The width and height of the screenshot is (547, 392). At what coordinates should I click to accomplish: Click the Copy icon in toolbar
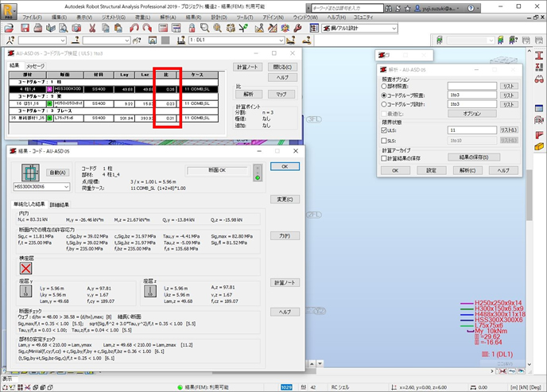(106, 28)
